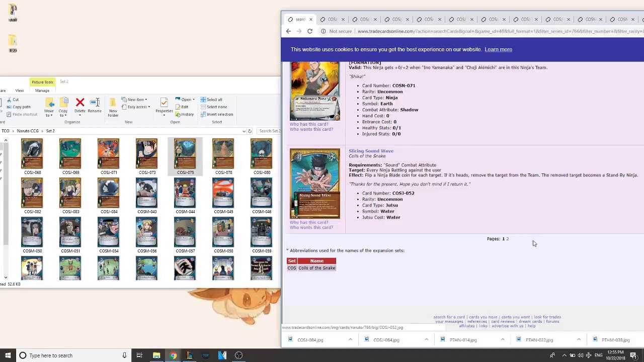
Task: Click the Slicing Sound Wave card image
Action: (315, 184)
